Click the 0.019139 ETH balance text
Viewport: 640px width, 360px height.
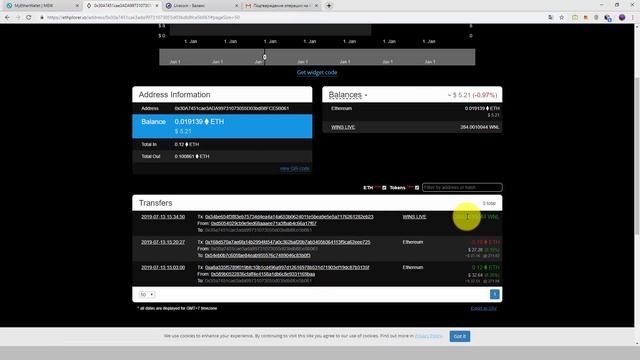coord(199,122)
